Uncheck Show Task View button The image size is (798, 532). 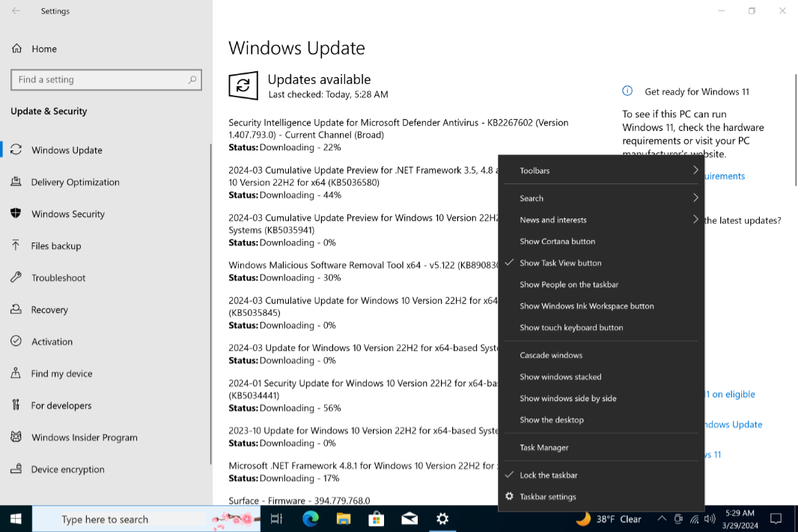point(560,263)
